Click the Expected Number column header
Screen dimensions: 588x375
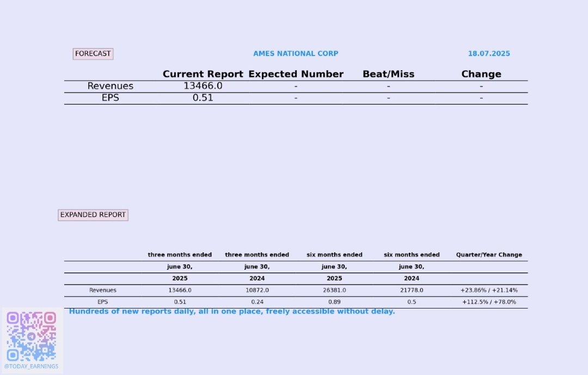[296, 74]
